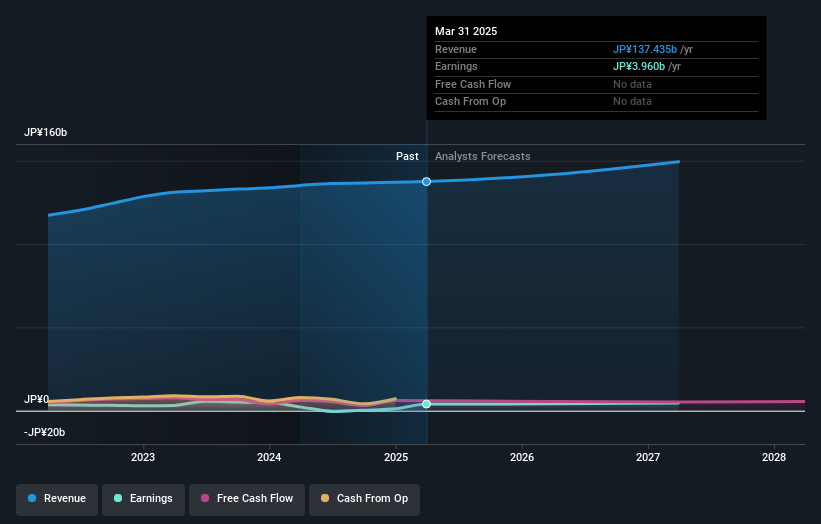Toggle the Earnings legend series
821x524 pixels.
[x=143, y=499]
